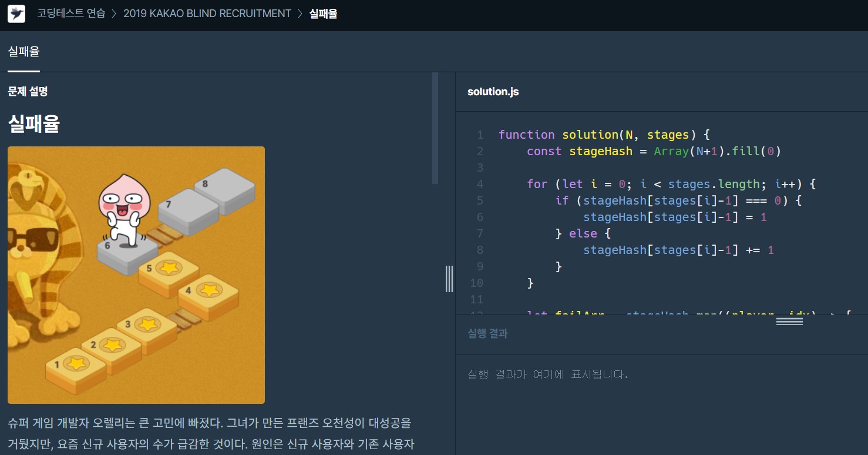Viewport: 868px width, 455px height.
Task: Click code line 1 function solution
Action: [x=604, y=135]
